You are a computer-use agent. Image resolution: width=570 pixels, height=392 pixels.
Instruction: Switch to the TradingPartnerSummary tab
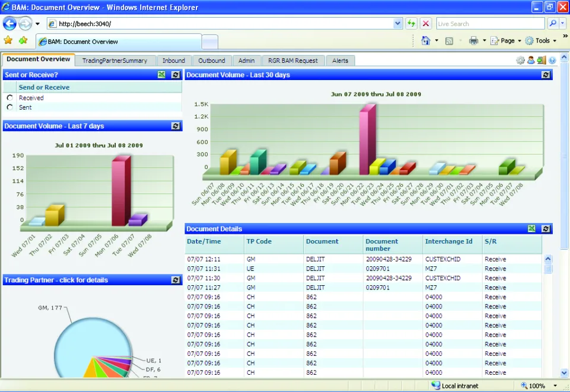[x=115, y=60]
